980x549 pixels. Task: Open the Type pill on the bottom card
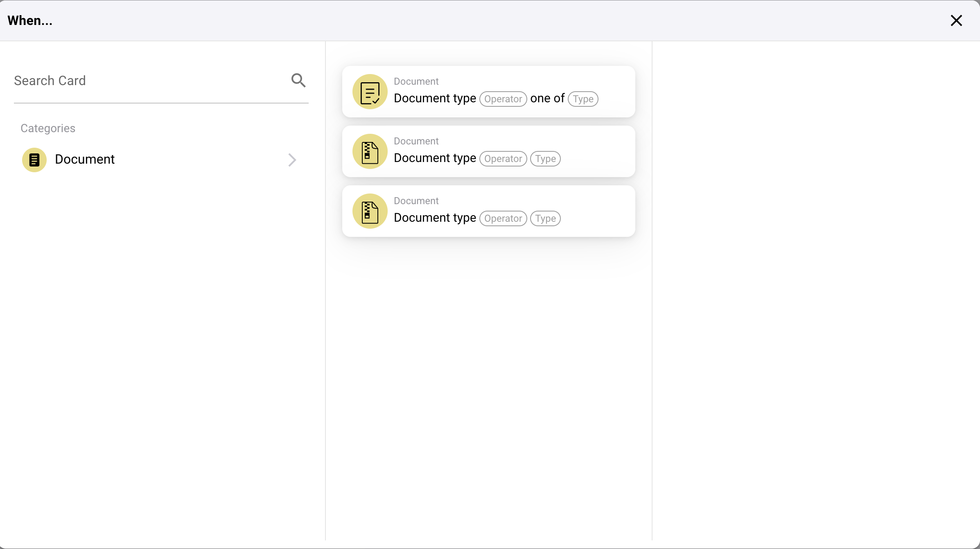(x=545, y=218)
